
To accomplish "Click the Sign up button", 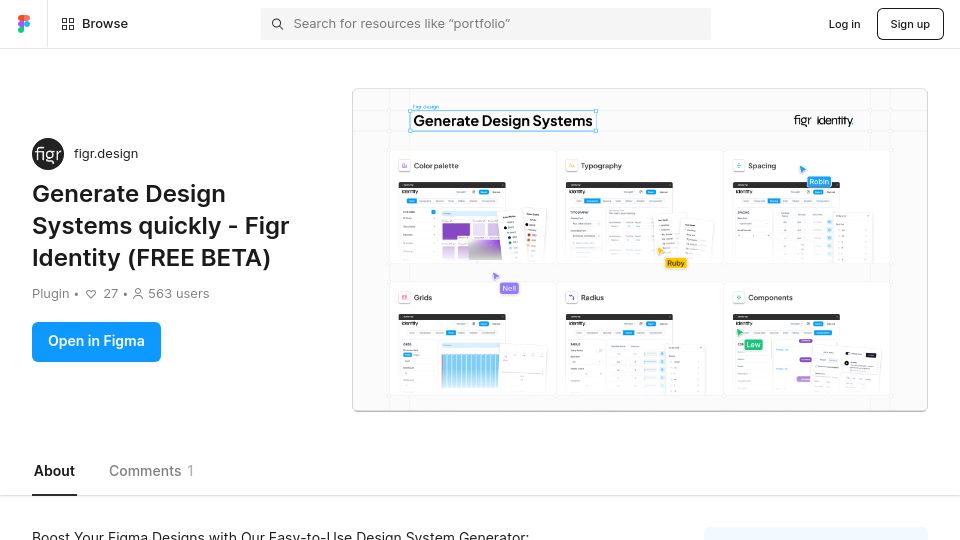I will (910, 24).
